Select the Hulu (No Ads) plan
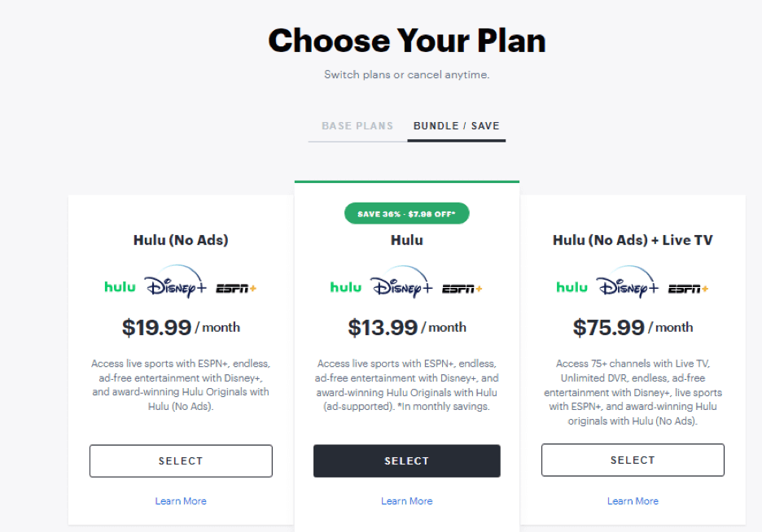The image size is (762, 532). 181,460
